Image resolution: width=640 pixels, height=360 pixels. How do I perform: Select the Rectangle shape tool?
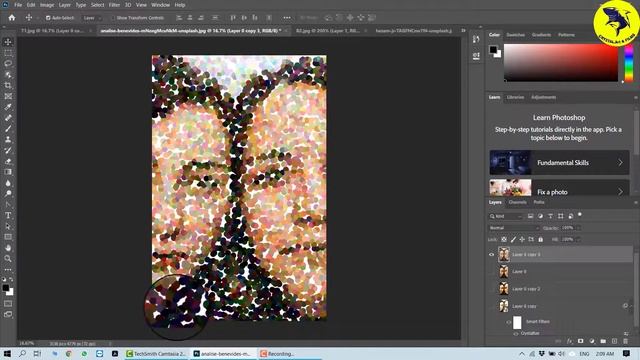point(8,237)
